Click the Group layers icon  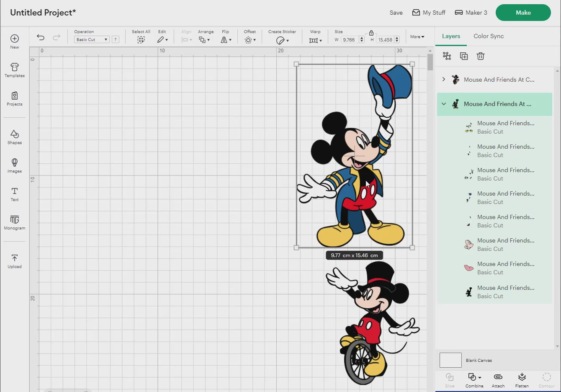pyautogui.click(x=447, y=56)
